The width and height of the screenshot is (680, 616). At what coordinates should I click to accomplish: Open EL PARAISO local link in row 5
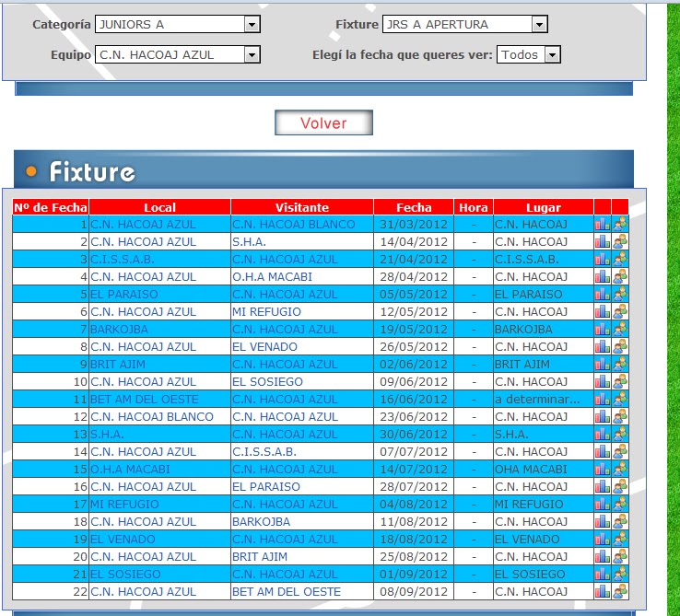[x=124, y=294]
